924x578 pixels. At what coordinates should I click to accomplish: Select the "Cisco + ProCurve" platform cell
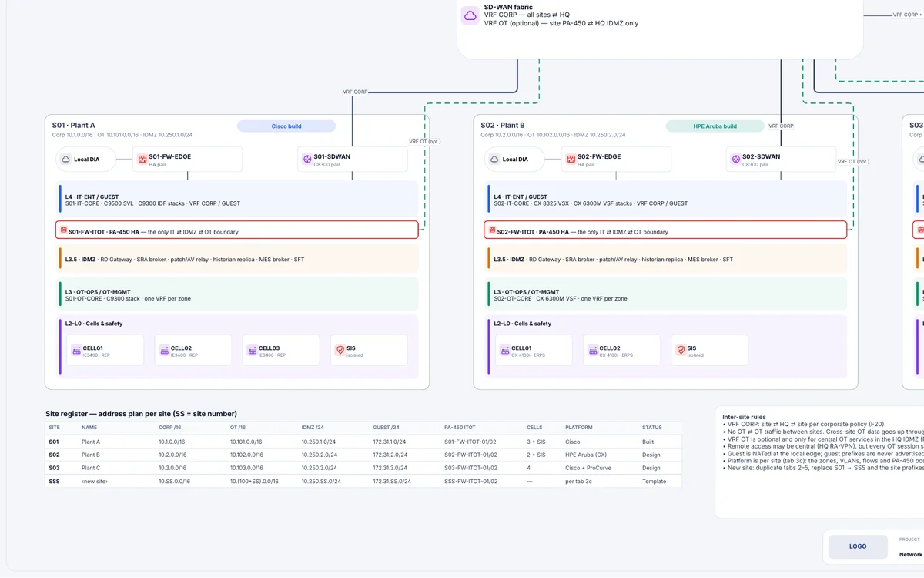[588, 468]
